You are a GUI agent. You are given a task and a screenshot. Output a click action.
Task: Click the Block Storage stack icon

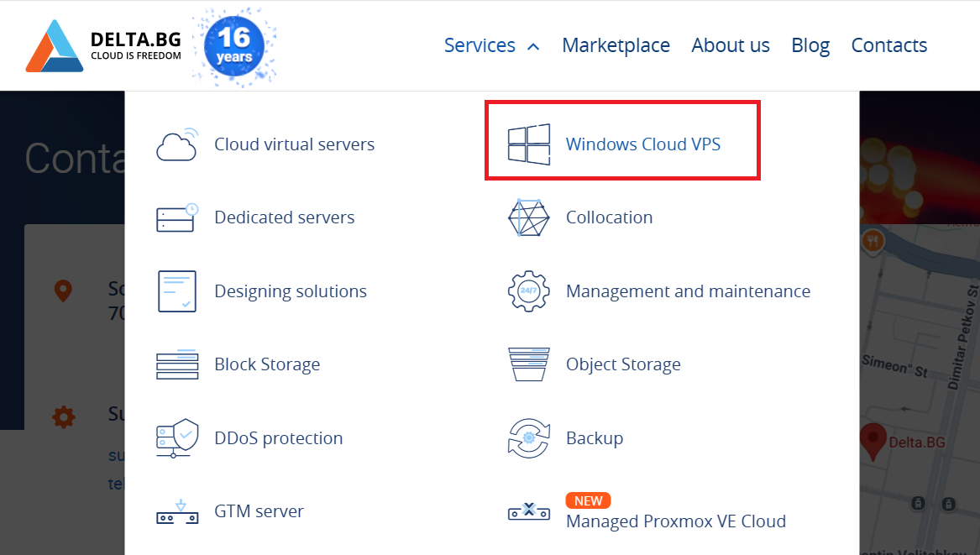(177, 364)
